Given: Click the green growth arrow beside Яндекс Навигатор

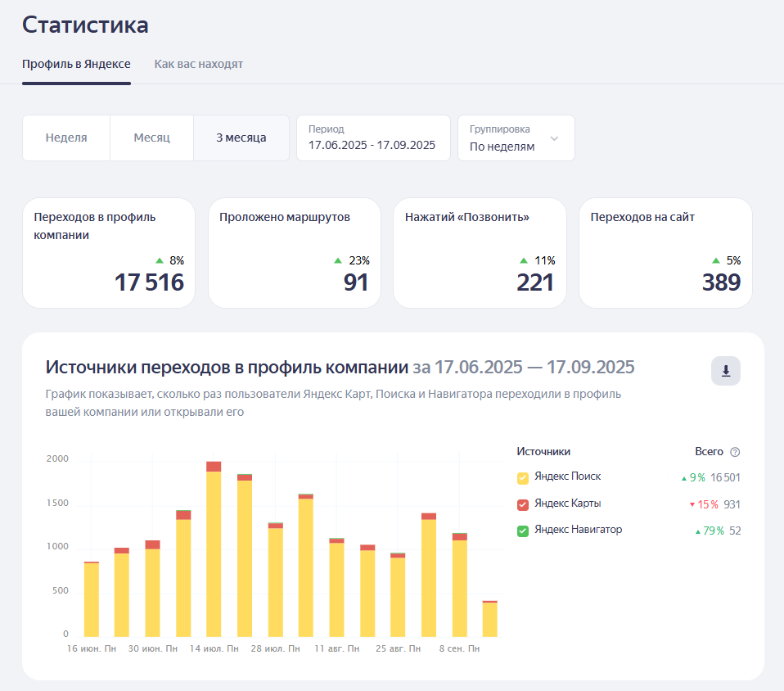Looking at the screenshot, I should [697, 531].
